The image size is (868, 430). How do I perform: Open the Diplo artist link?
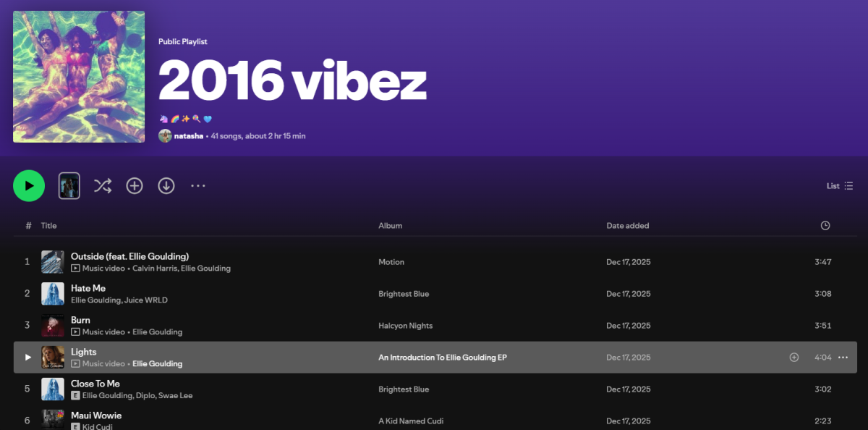144,396
